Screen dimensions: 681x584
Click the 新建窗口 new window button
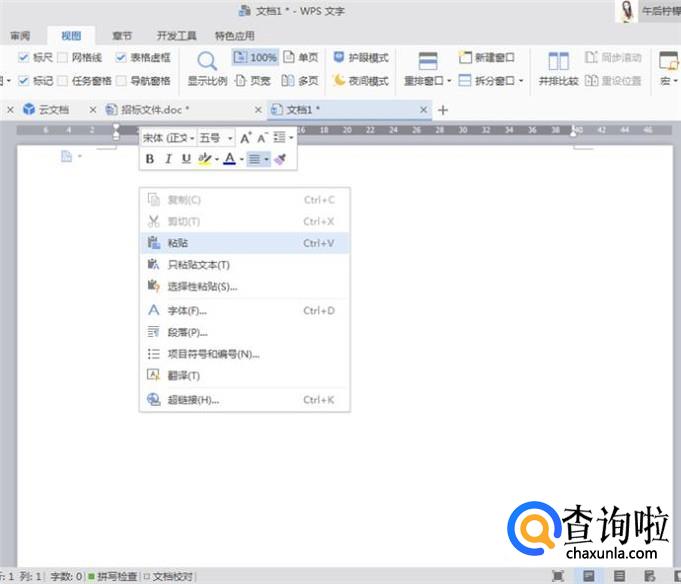pyautogui.click(x=487, y=57)
